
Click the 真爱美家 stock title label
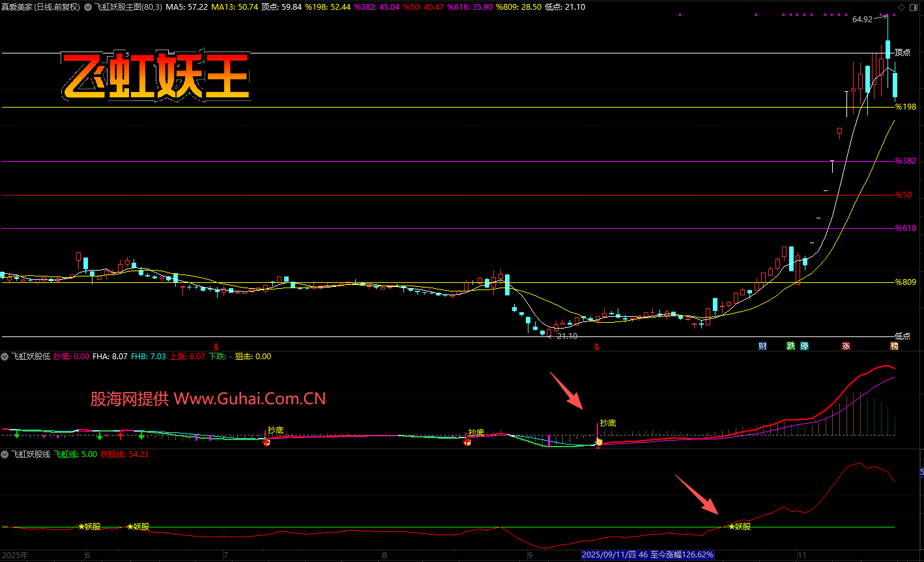tap(18, 7)
